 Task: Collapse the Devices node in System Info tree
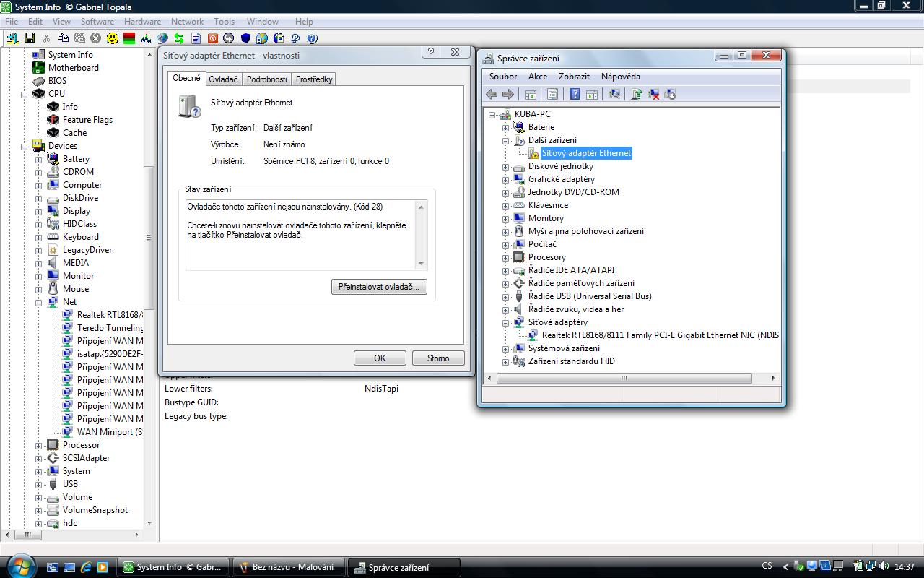(x=25, y=146)
